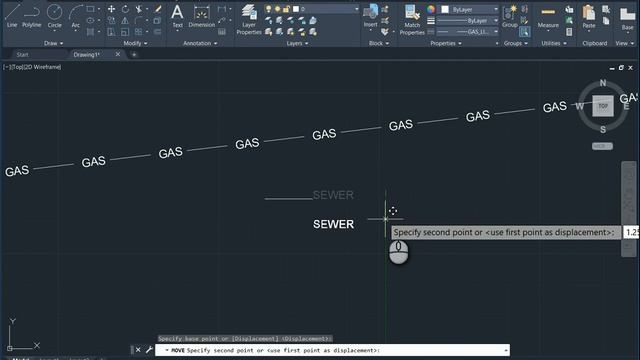Viewport: 640px width, 360px height.
Task: Click the object color wheel icon
Action: (x=431, y=9)
